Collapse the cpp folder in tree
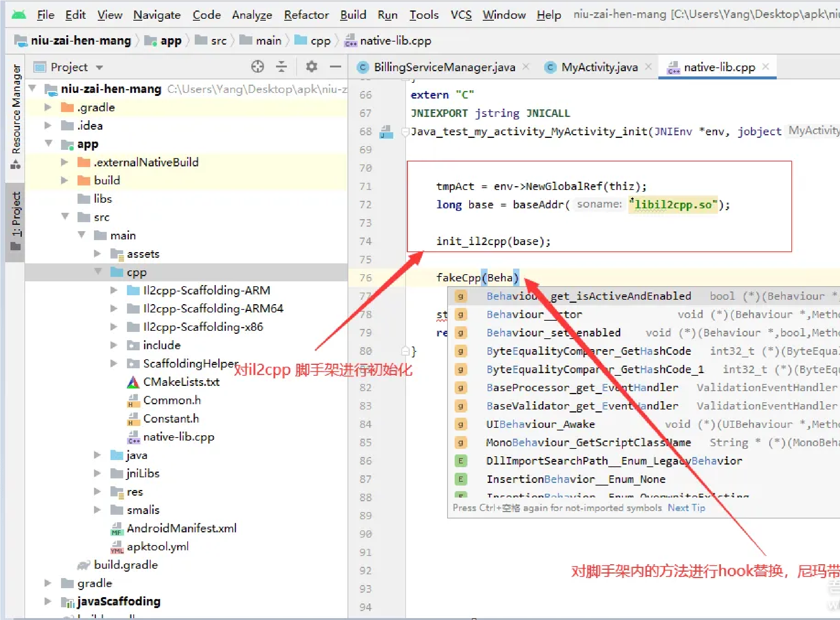Image resolution: width=840 pixels, height=620 pixels. click(98, 272)
